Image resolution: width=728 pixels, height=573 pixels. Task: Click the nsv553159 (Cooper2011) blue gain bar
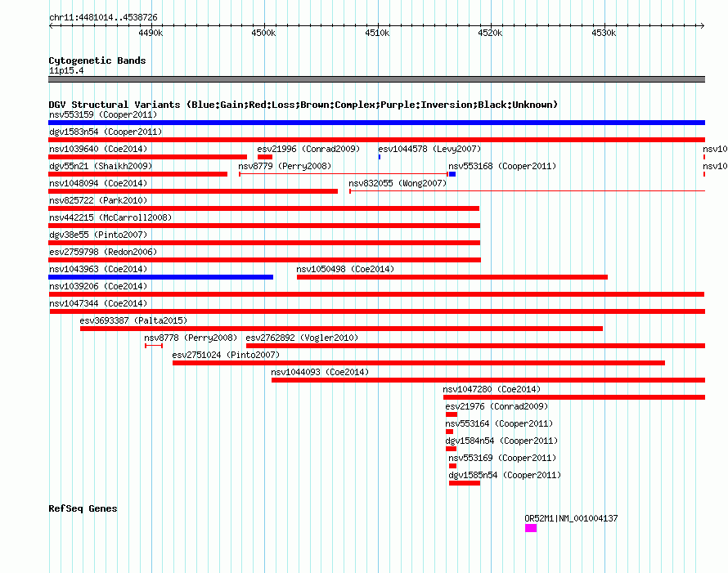tap(376, 123)
